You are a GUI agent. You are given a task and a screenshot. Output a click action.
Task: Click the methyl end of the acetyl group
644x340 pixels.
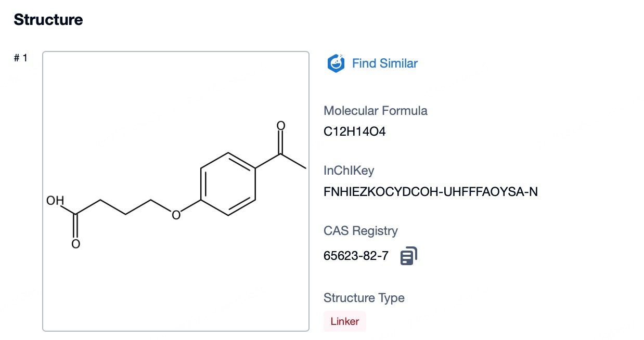tap(303, 167)
